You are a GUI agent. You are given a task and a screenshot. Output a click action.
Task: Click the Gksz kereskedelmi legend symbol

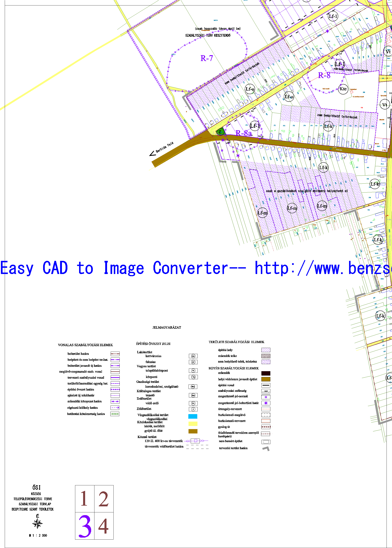coord(193,387)
